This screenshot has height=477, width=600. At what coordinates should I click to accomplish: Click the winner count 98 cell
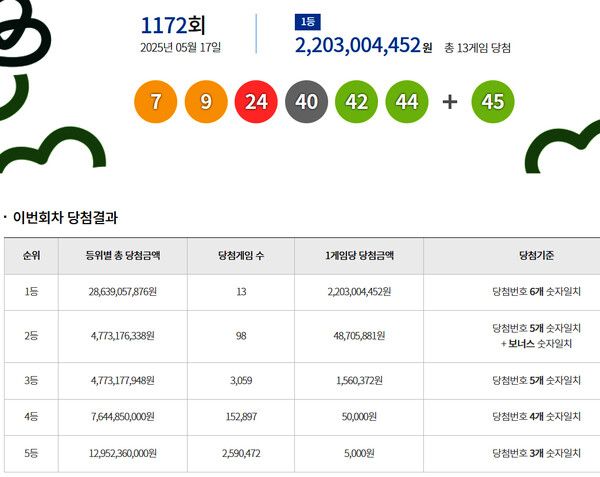[241, 336]
